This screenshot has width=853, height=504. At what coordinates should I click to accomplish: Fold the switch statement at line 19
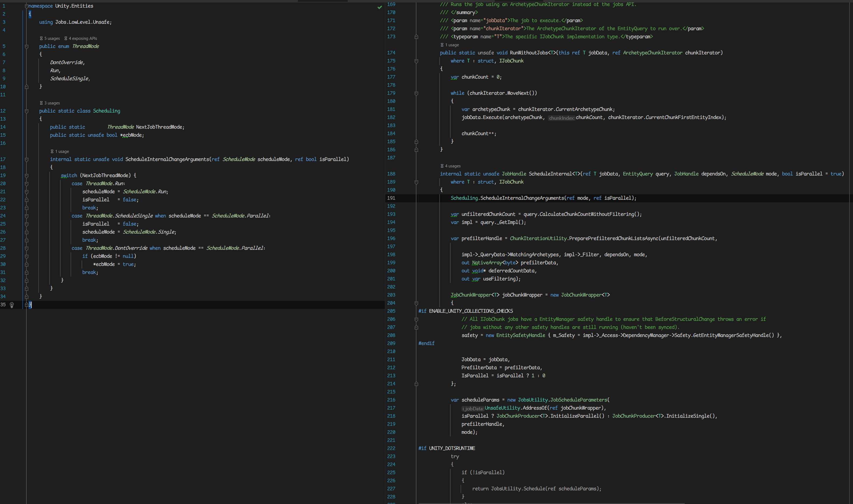point(26,176)
